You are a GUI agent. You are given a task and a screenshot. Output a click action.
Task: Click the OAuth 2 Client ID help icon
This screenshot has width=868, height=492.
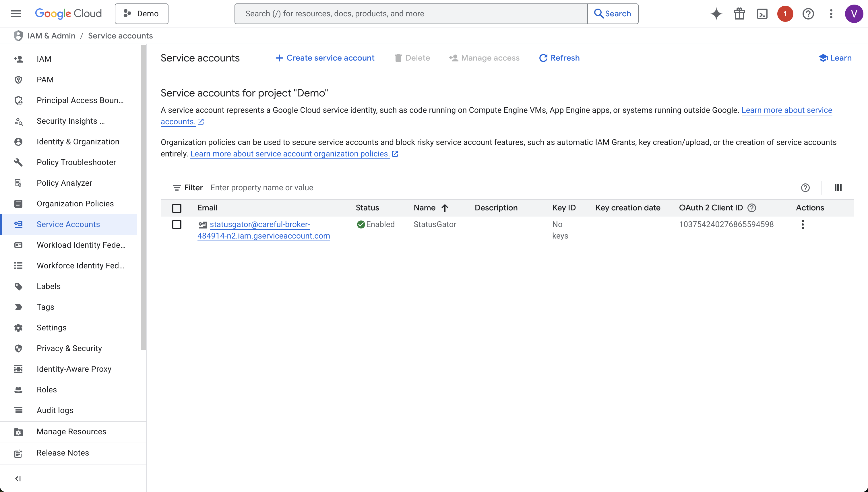[752, 208]
